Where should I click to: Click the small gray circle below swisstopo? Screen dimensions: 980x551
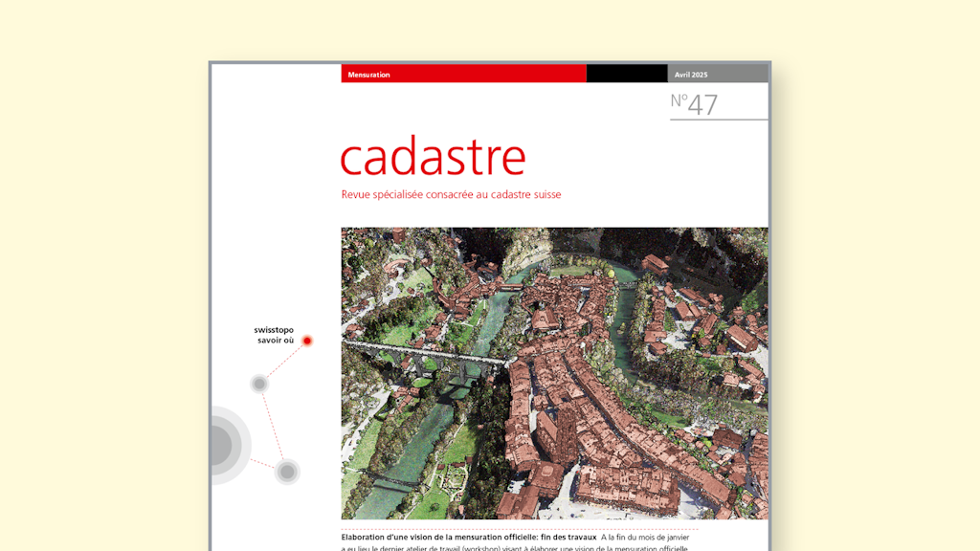click(258, 384)
